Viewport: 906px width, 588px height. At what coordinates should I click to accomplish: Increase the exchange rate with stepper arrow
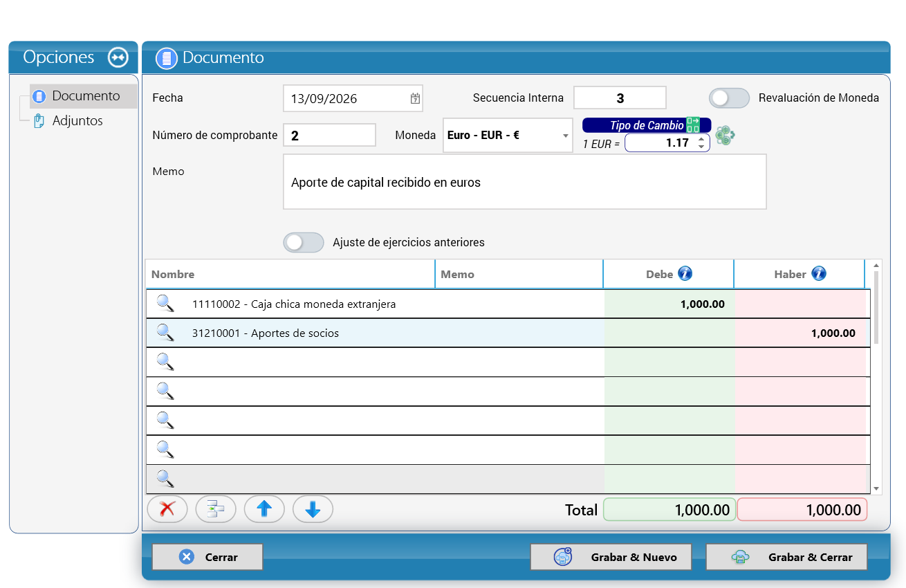click(x=701, y=139)
